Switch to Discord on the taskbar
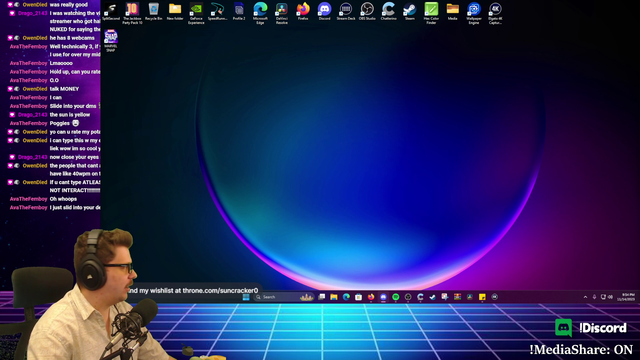This screenshot has width=640, height=360. click(x=383, y=297)
